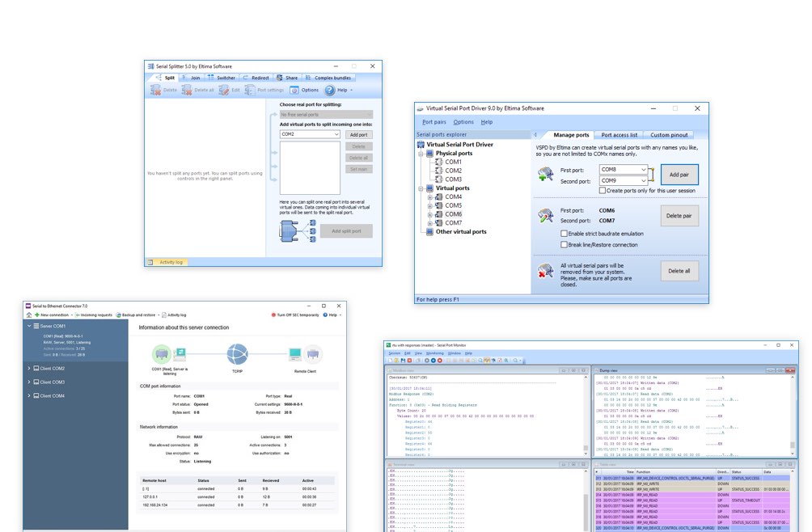812x532 pixels.
Task: Close the Modbus view panel
Action: pyautogui.click(x=584, y=370)
